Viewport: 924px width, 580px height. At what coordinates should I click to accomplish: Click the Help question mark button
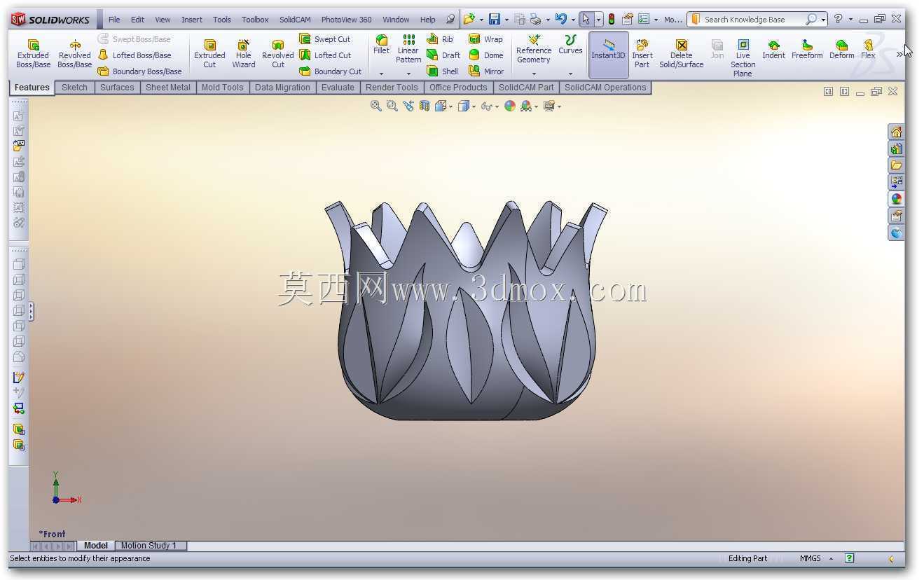[x=838, y=19]
